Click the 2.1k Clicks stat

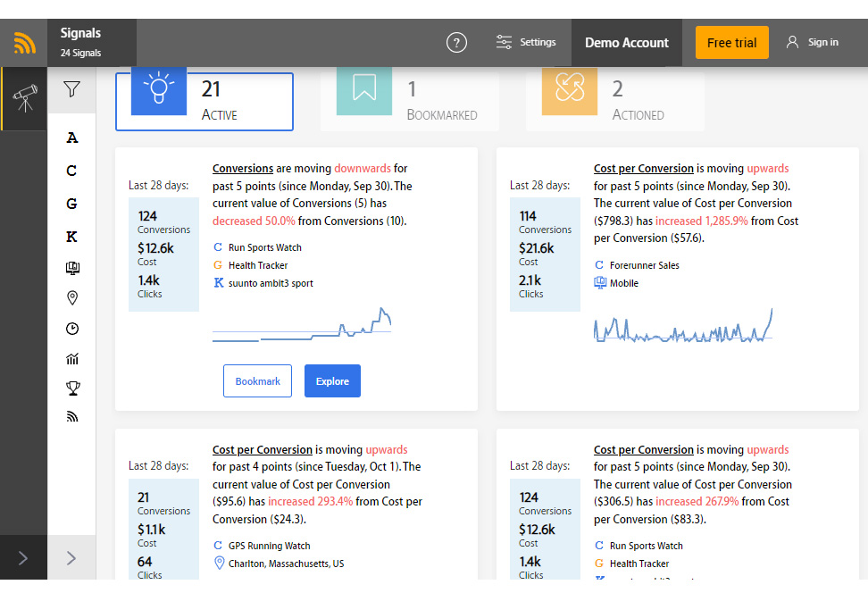coord(530,286)
